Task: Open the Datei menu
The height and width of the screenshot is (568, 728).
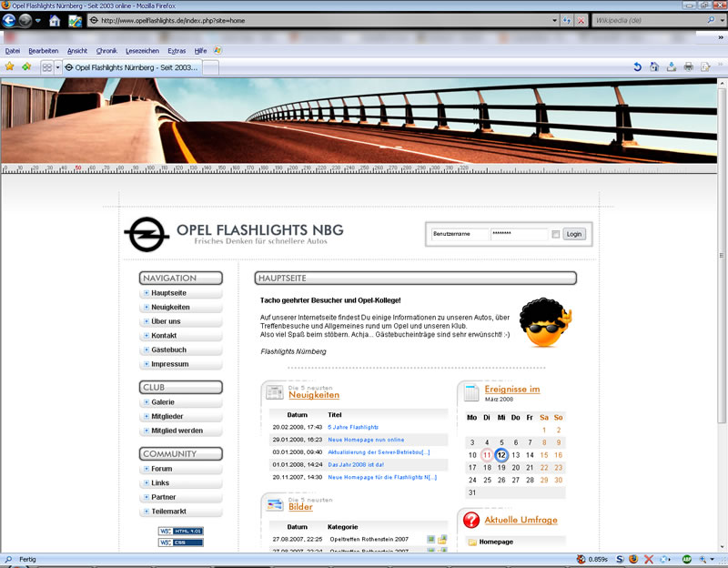Action: [x=13, y=51]
